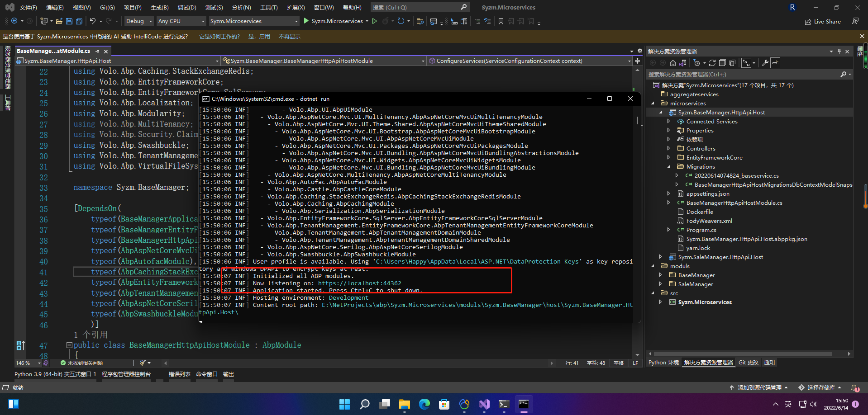Viewport: 868px width, 415px height.
Task: Click the 是，启用 IntelliCode link
Action: 259,37
